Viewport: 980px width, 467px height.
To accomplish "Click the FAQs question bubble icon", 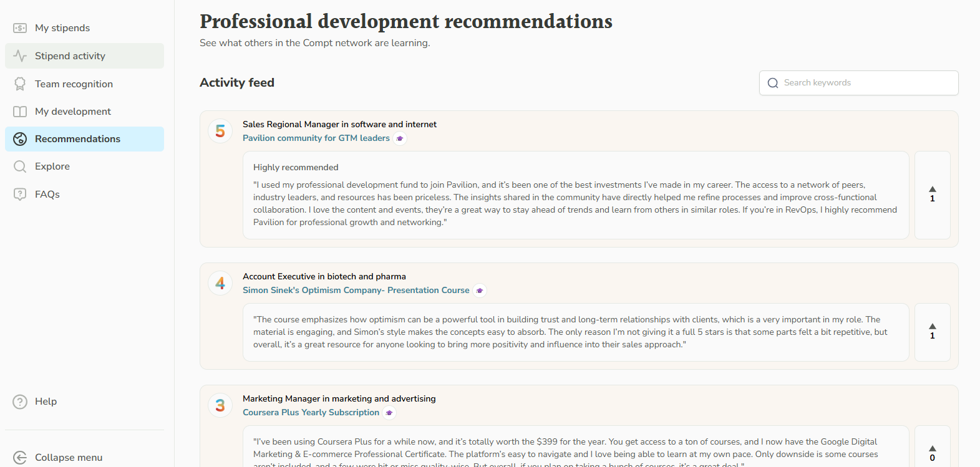I will tap(20, 195).
